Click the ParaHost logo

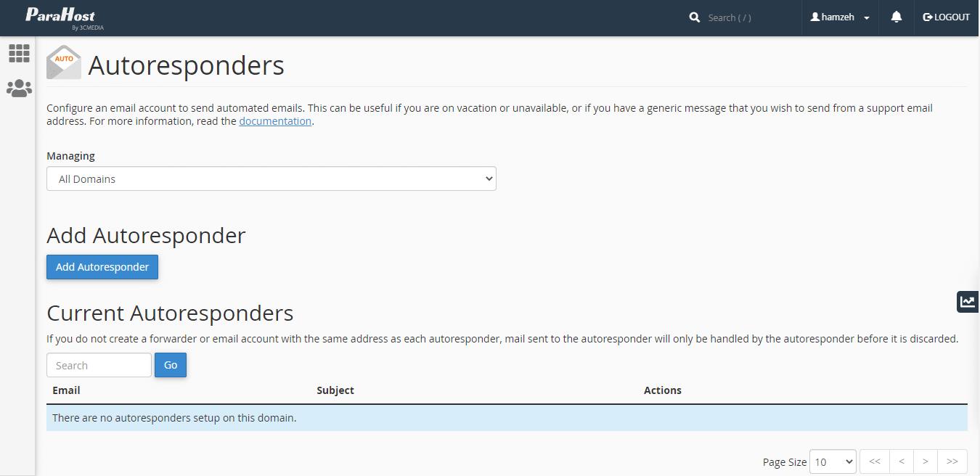pyautogui.click(x=60, y=18)
